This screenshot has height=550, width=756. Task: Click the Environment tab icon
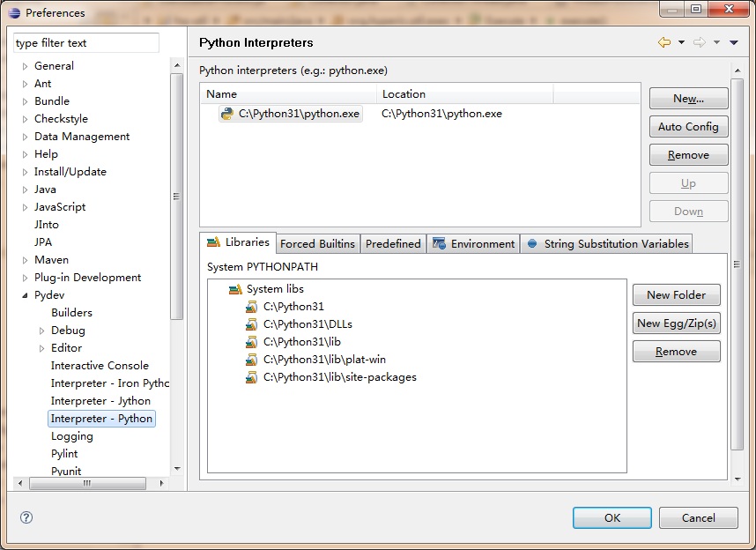439,243
